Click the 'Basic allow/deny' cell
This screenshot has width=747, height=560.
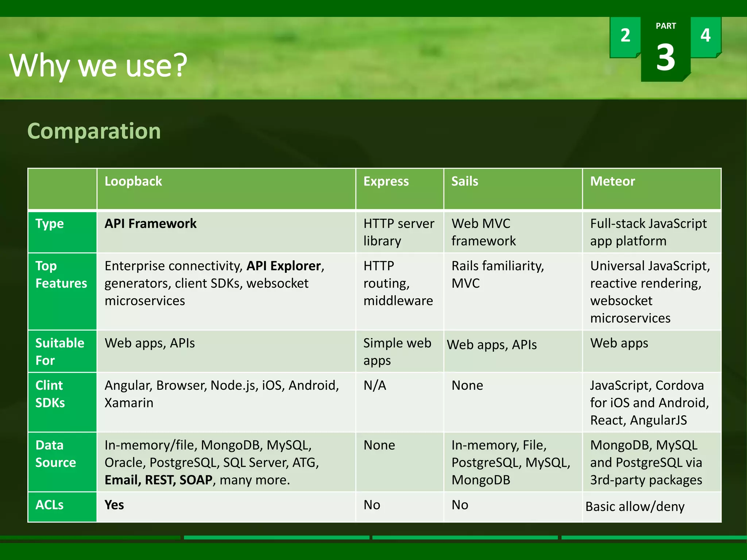(x=652, y=507)
